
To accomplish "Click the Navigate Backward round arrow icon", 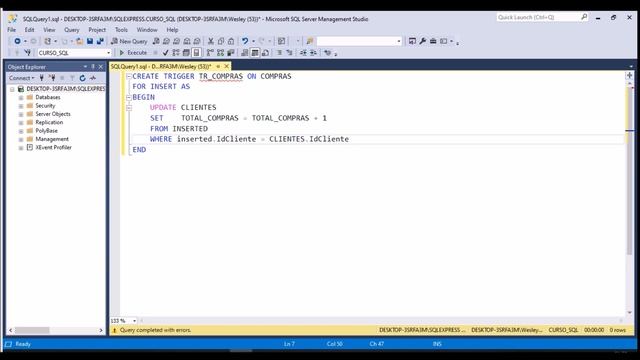I will [x=17, y=41].
